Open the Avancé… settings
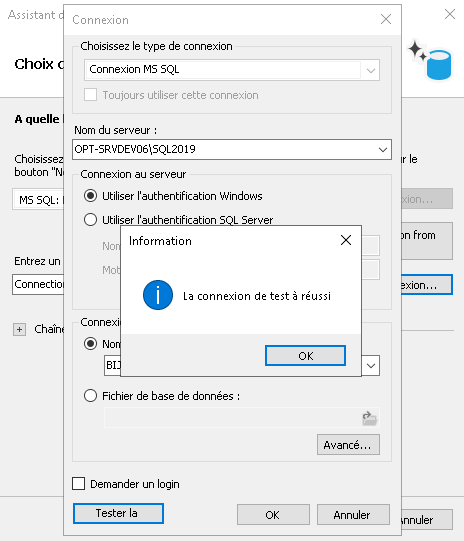 pos(348,445)
